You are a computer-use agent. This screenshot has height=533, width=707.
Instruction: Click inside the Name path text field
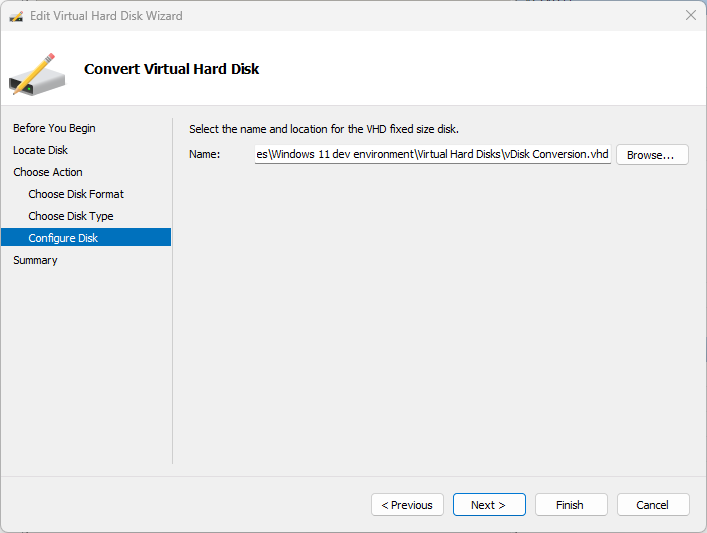[x=432, y=154]
